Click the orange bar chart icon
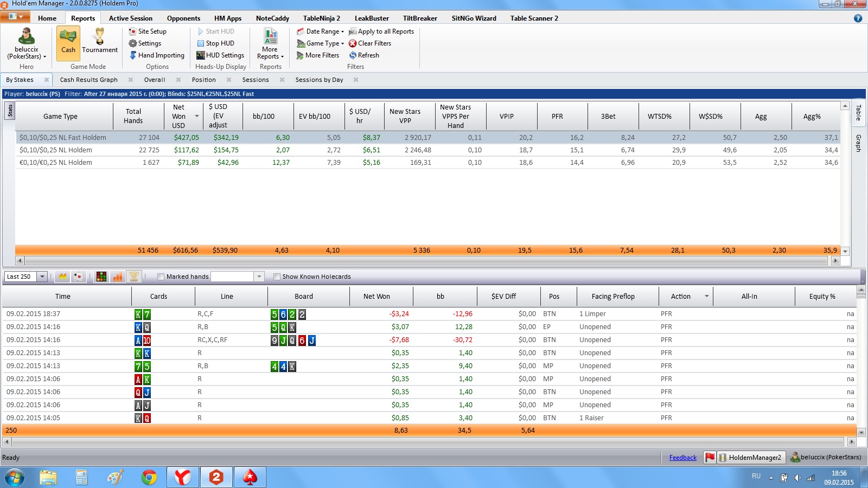Viewport: 868px width, 488px height. click(x=117, y=277)
